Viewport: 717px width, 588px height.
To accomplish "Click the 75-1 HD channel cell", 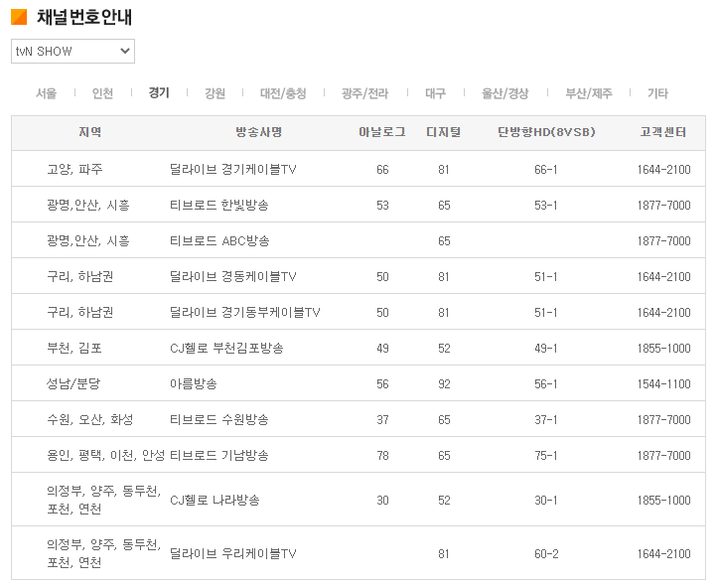I will (546, 456).
